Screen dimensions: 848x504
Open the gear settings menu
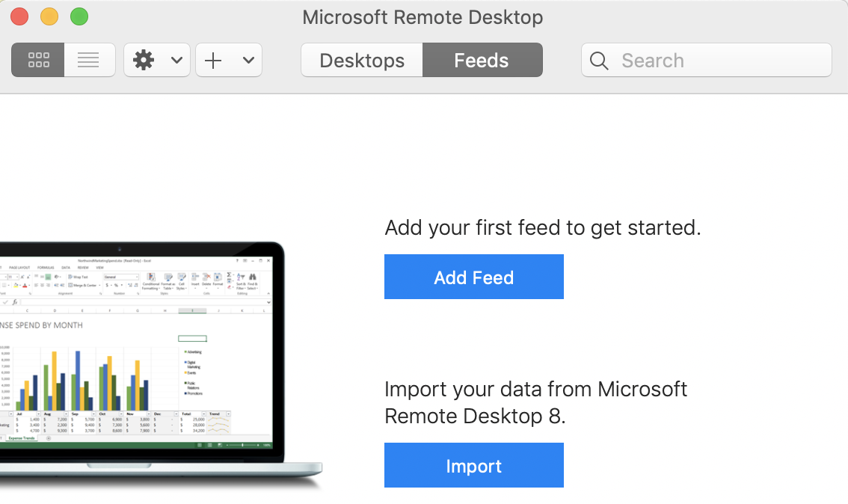pos(144,60)
